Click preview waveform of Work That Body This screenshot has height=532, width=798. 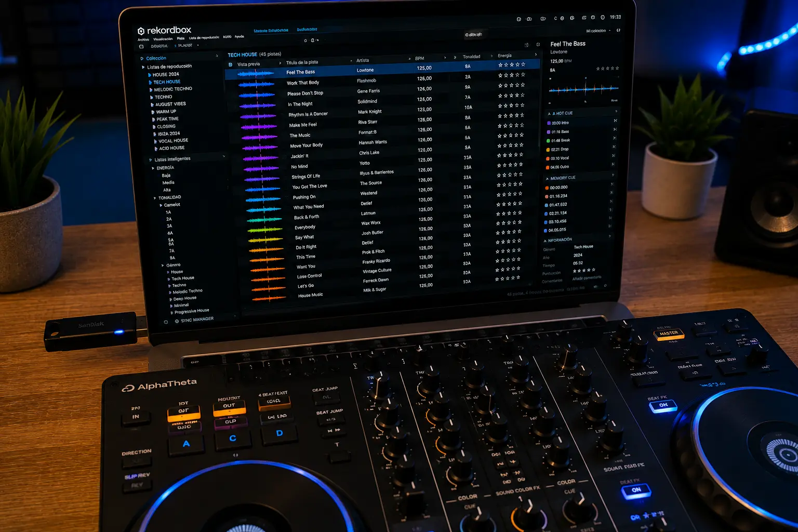(256, 84)
